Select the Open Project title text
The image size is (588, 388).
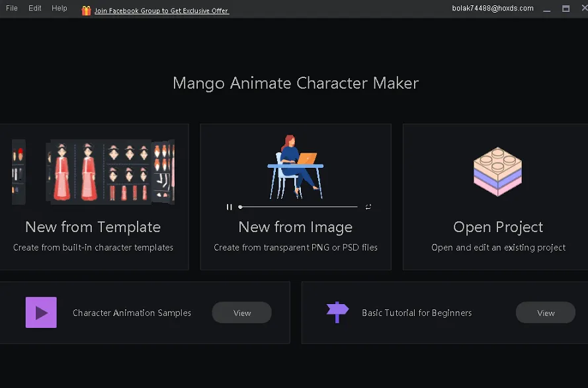(498, 227)
